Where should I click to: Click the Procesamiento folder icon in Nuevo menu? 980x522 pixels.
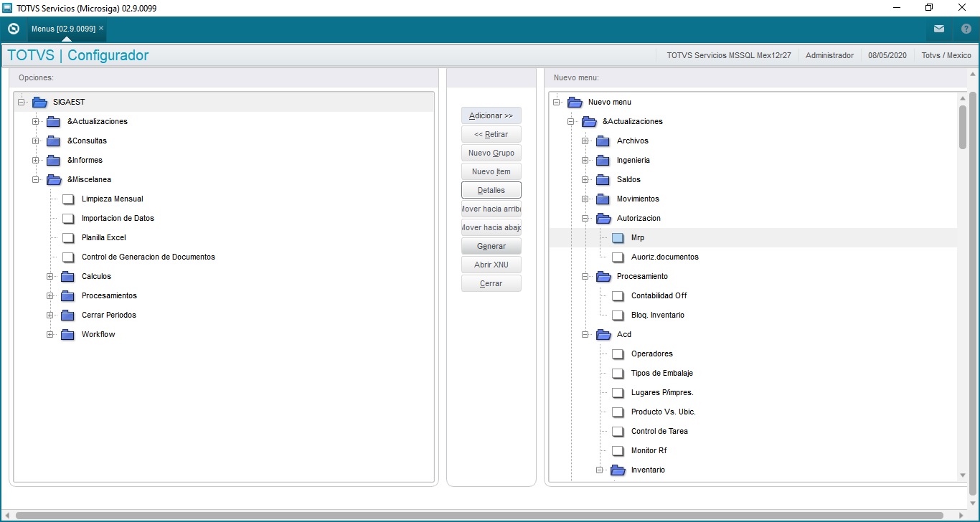point(603,276)
